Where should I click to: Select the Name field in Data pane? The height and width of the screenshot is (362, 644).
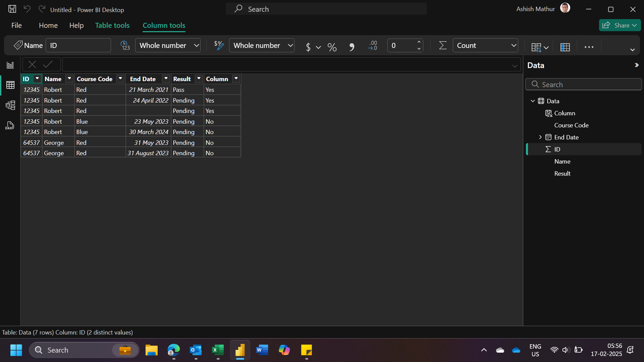coord(562,161)
